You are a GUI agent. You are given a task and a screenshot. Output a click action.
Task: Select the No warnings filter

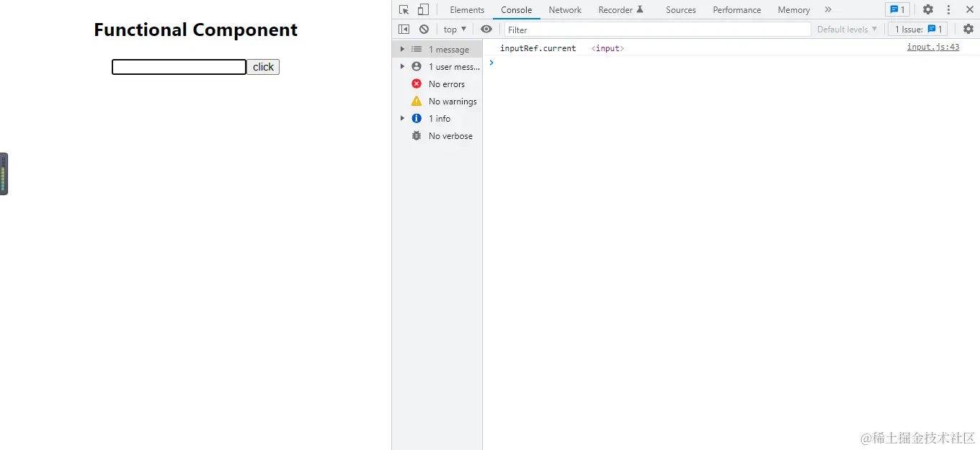tap(437, 101)
